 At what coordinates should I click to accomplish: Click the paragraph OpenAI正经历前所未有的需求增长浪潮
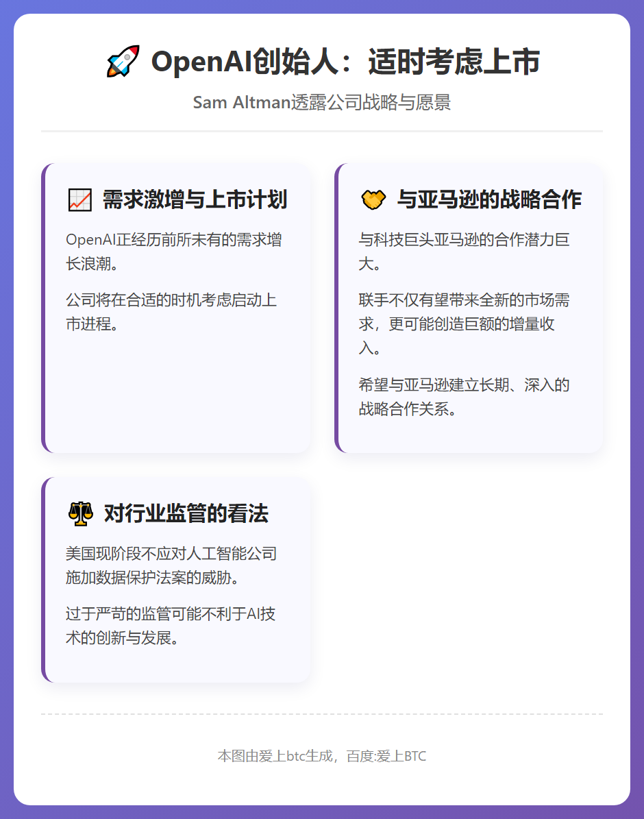point(174,252)
